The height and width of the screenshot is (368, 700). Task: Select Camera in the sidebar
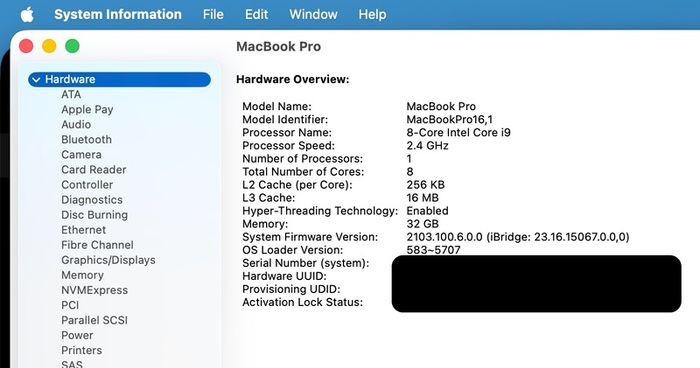[x=81, y=155]
